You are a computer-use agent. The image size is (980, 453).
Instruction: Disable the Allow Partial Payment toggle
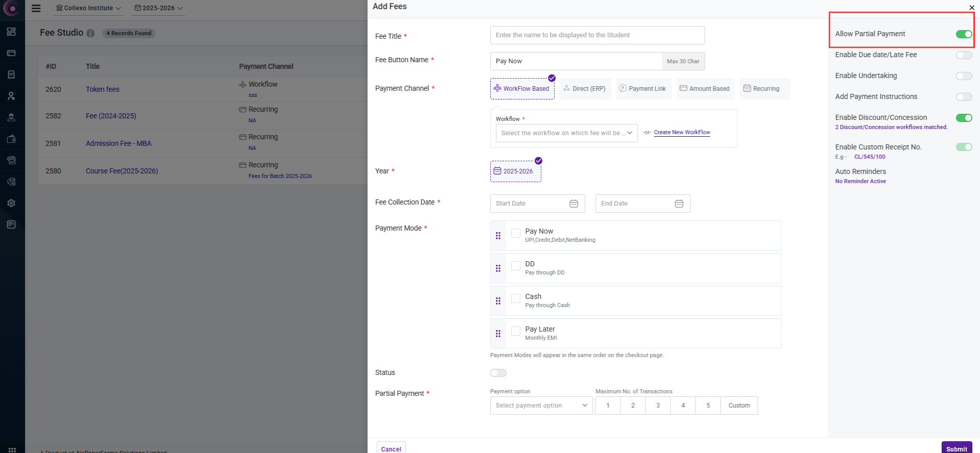coord(964,34)
